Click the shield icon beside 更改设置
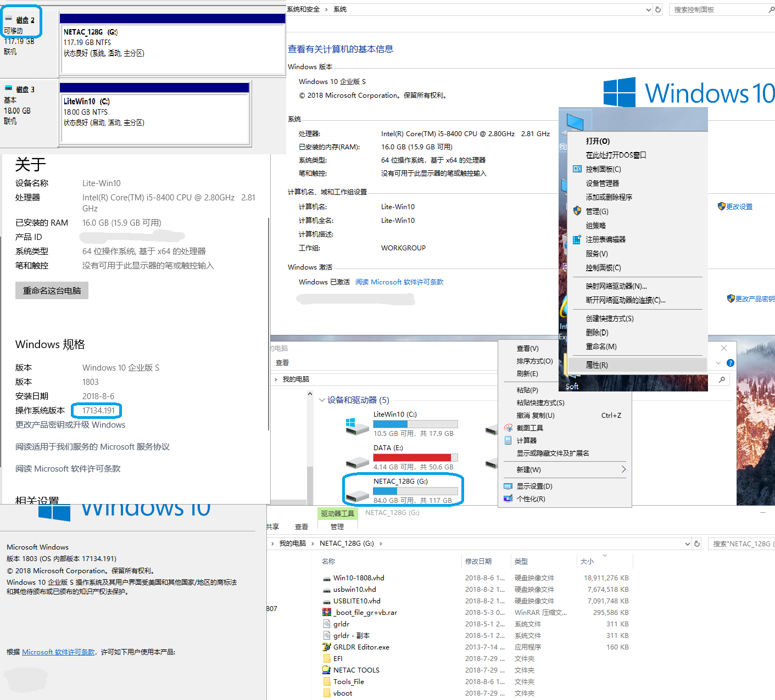Viewport: 775px width, 700px height. pos(722,206)
